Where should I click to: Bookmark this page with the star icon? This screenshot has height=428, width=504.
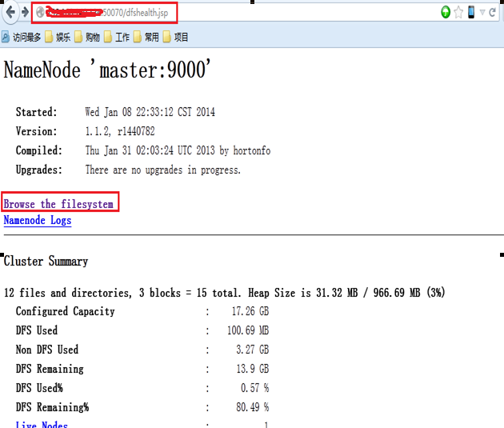click(x=458, y=12)
